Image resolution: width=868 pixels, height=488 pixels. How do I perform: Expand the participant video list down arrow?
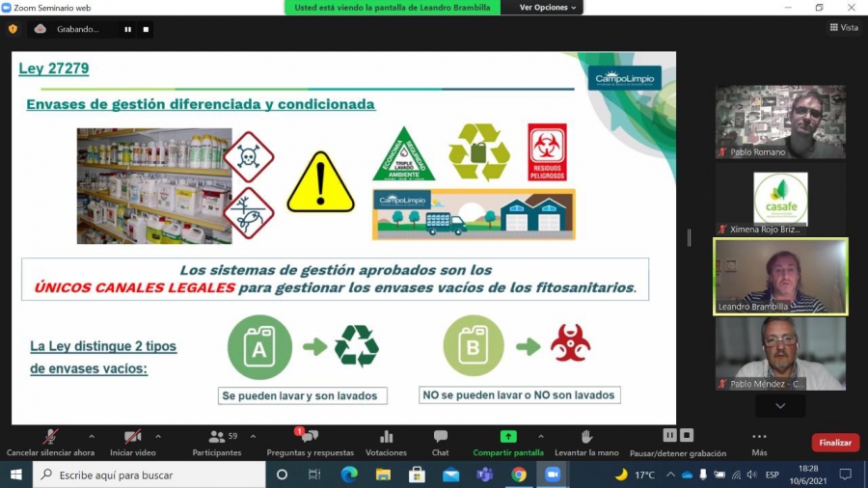780,406
